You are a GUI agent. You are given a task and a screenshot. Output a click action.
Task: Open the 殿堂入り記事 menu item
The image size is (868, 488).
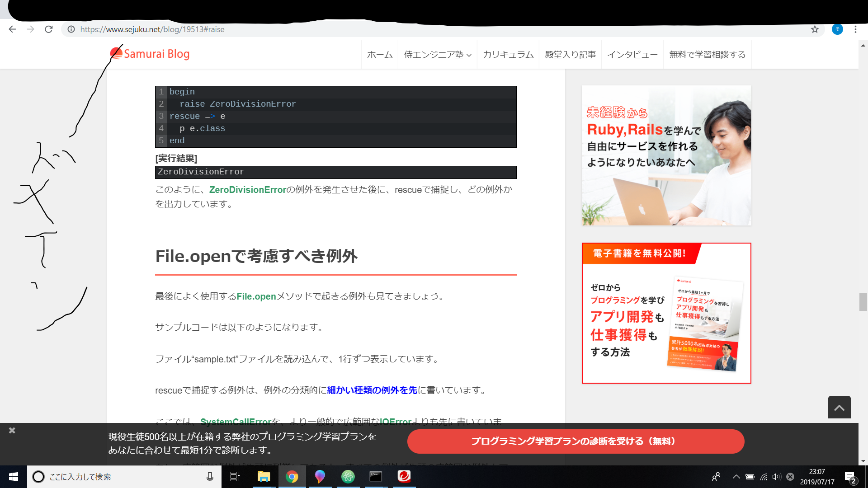(570, 55)
